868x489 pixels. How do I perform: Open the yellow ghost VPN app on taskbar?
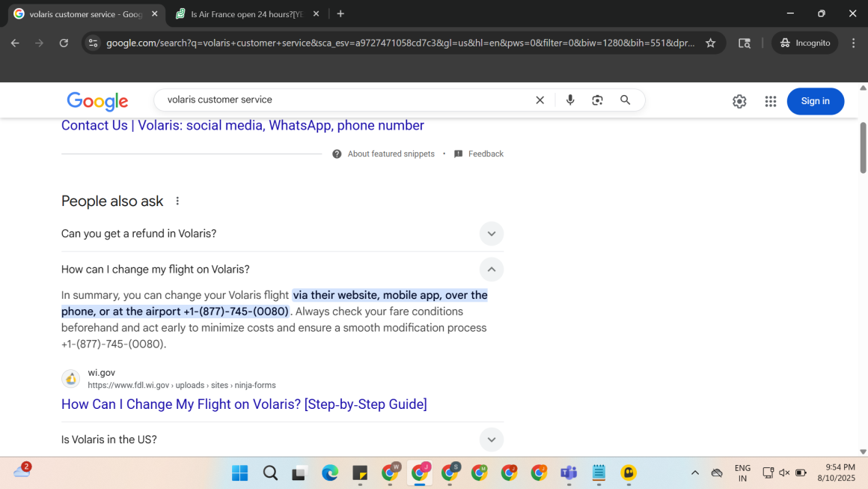pyautogui.click(x=629, y=473)
